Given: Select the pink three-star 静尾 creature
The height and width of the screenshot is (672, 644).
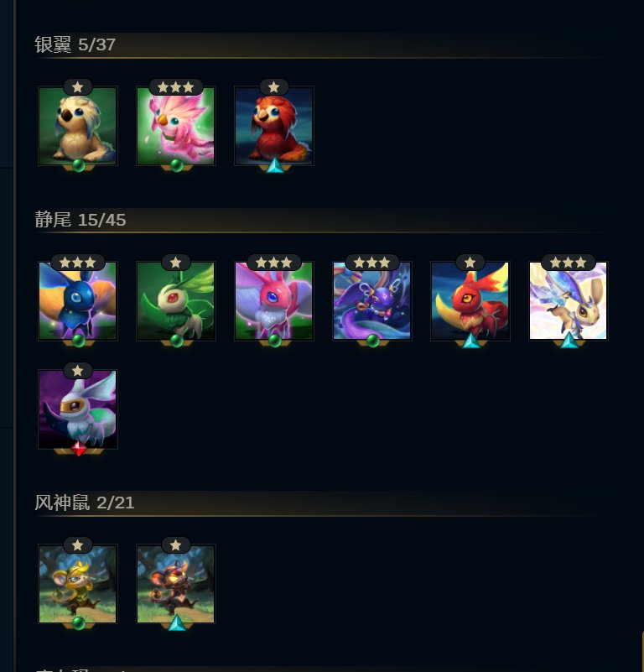Looking at the screenshot, I should point(274,301).
